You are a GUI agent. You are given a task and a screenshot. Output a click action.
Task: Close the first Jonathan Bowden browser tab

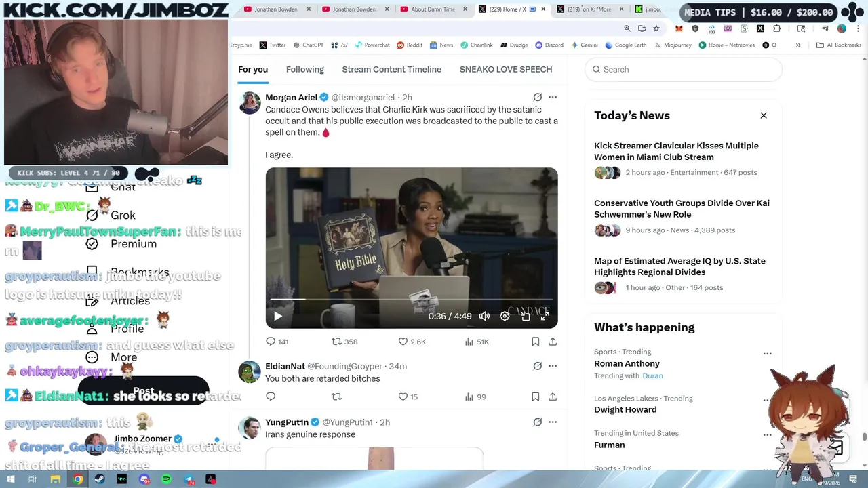309,9
